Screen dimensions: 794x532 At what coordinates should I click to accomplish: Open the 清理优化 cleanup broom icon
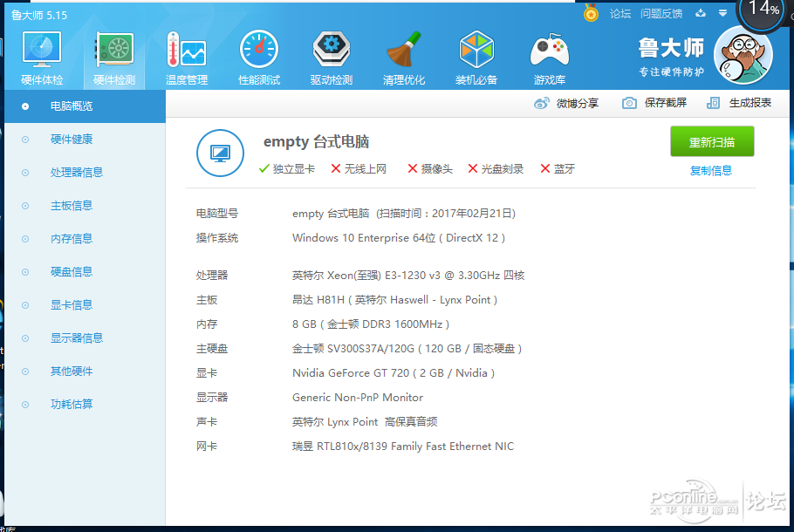tap(404, 58)
